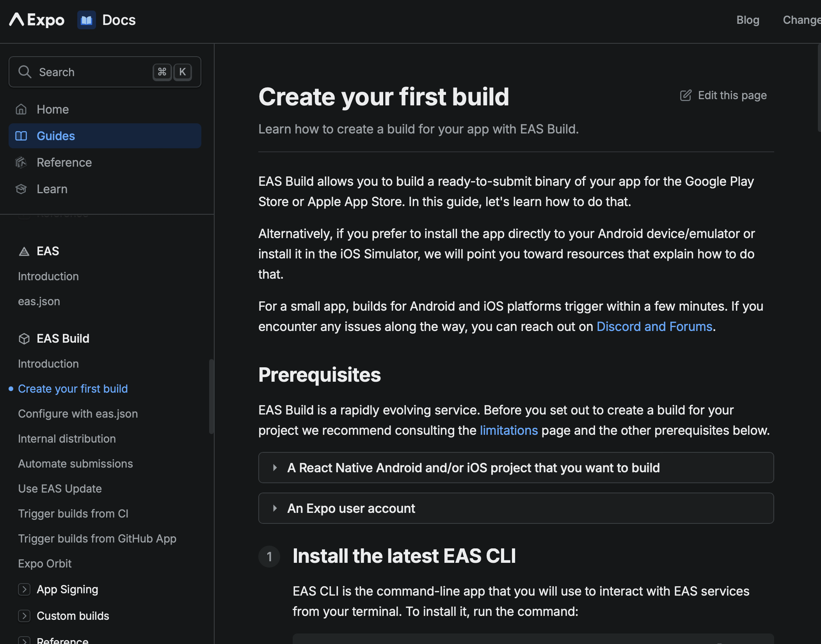Open the Learn section

pyautogui.click(x=105, y=189)
